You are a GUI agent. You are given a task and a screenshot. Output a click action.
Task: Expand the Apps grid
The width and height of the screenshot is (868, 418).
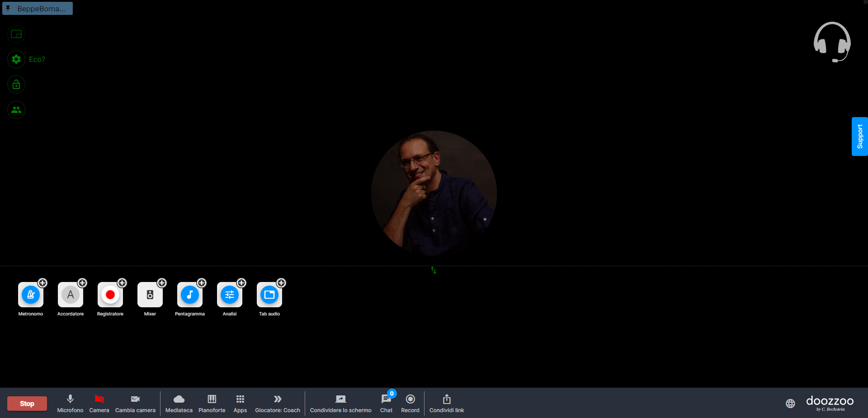point(240,403)
